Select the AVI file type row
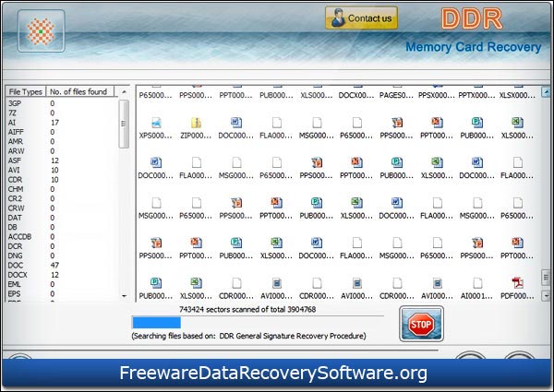 [62, 170]
